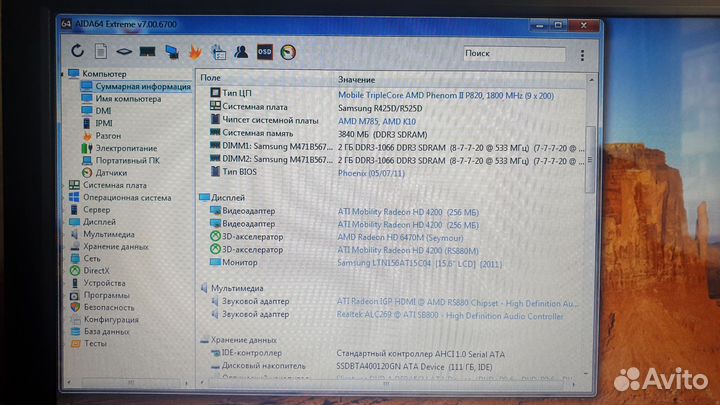The width and height of the screenshot is (720, 405).
Task: Open the Realtek ALC269 audio link
Action: coord(450,316)
